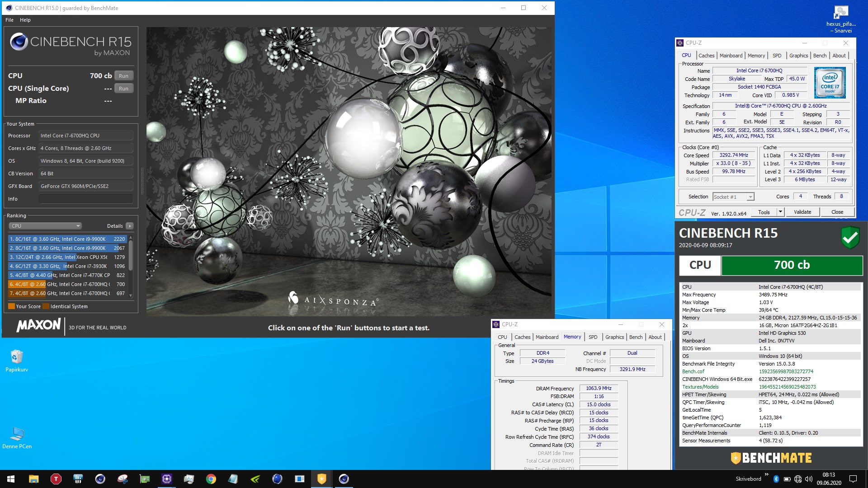Switch to Caches tab in top CPU-Z window
This screenshot has width=868, height=488.
(706, 56)
